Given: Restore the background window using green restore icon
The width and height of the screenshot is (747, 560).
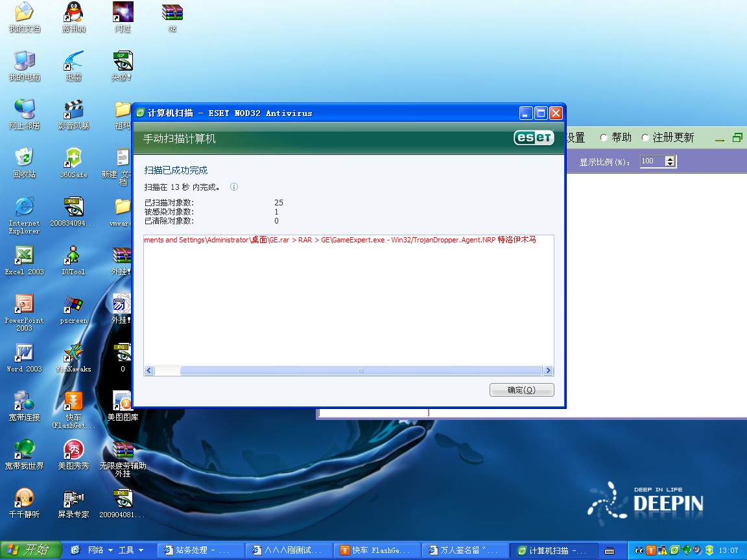Looking at the screenshot, I should tap(737, 137).
